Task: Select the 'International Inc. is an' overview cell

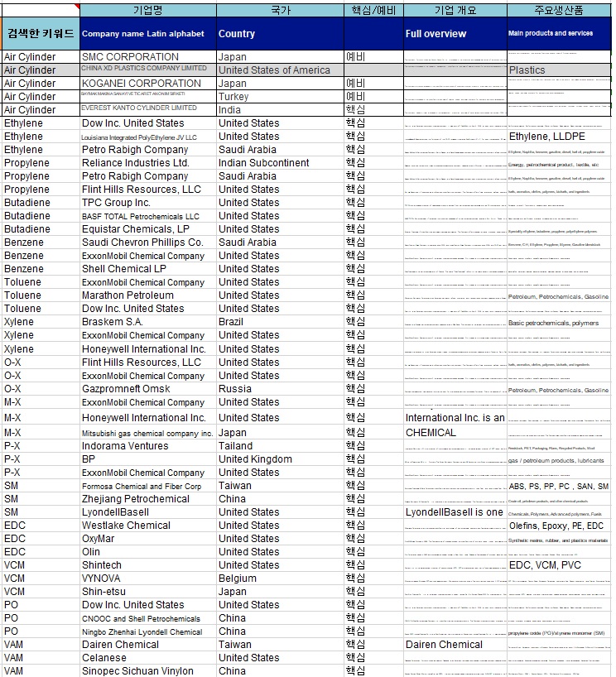Action: point(455,417)
